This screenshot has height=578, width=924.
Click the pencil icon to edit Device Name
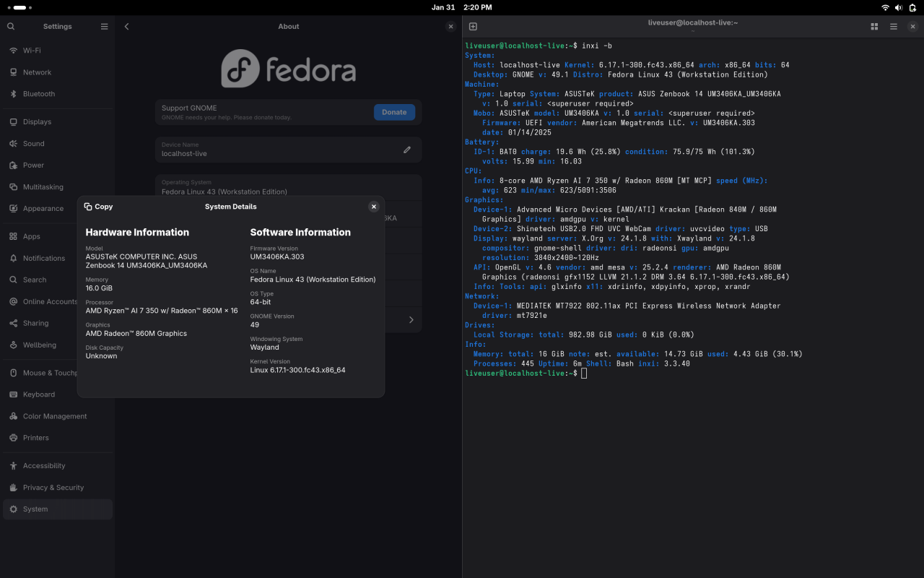[x=407, y=150]
